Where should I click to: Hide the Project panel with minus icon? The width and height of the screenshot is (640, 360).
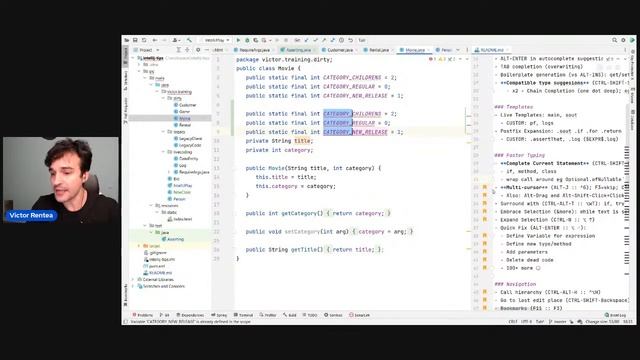(x=207, y=50)
